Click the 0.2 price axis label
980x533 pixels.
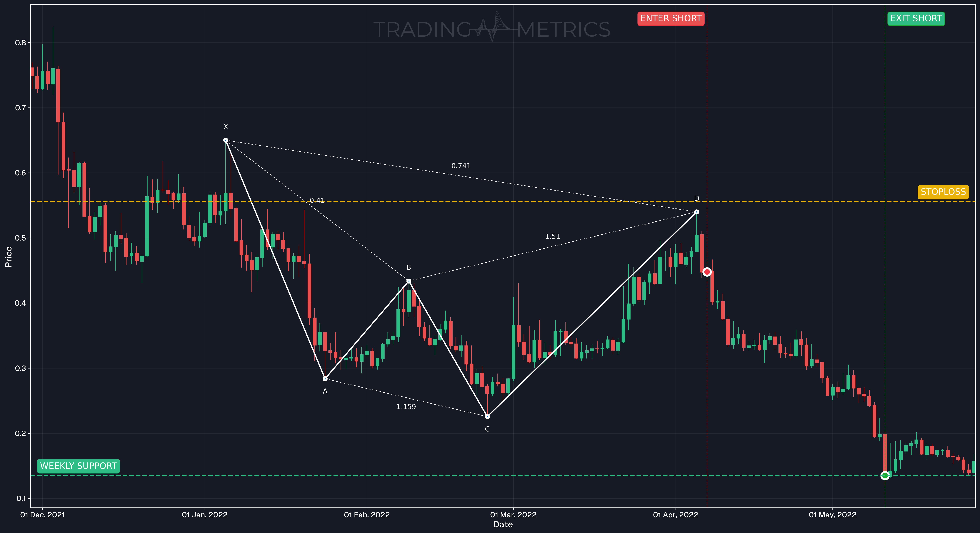click(21, 434)
